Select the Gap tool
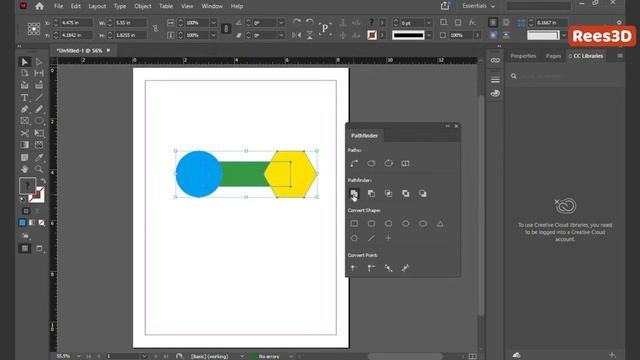The image size is (640, 360). coord(39,73)
